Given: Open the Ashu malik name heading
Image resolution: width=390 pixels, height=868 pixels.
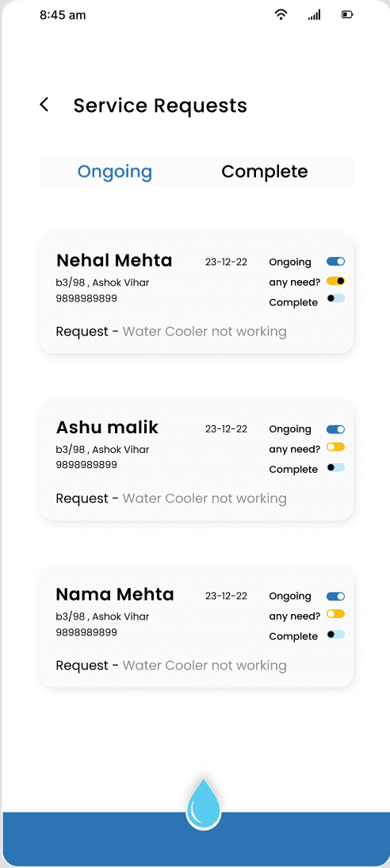Looking at the screenshot, I should point(107,428).
